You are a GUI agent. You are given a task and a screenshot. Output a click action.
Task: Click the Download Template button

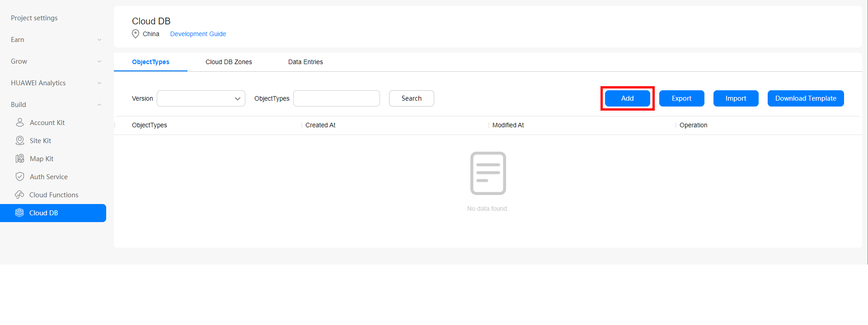806,98
